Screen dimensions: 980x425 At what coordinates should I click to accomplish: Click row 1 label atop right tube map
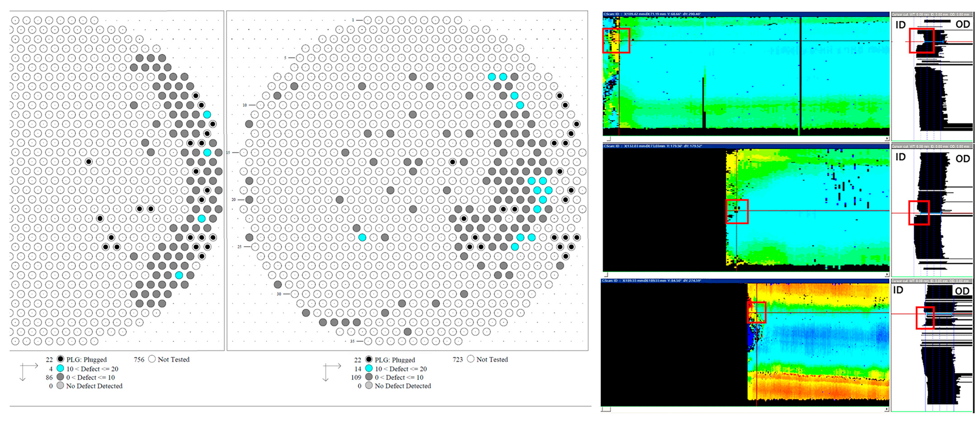click(353, 20)
